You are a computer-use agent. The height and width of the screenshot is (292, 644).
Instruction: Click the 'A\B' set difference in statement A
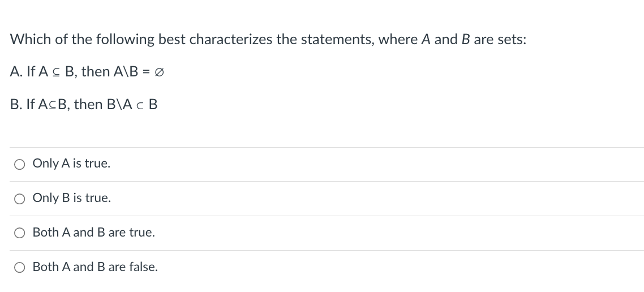[x=126, y=72]
